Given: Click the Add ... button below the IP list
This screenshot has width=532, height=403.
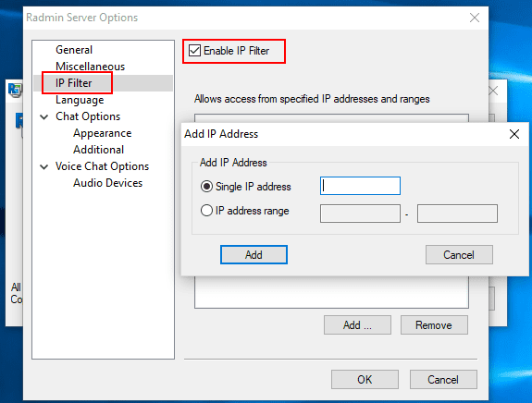Looking at the screenshot, I should pyautogui.click(x=357, y=325).
